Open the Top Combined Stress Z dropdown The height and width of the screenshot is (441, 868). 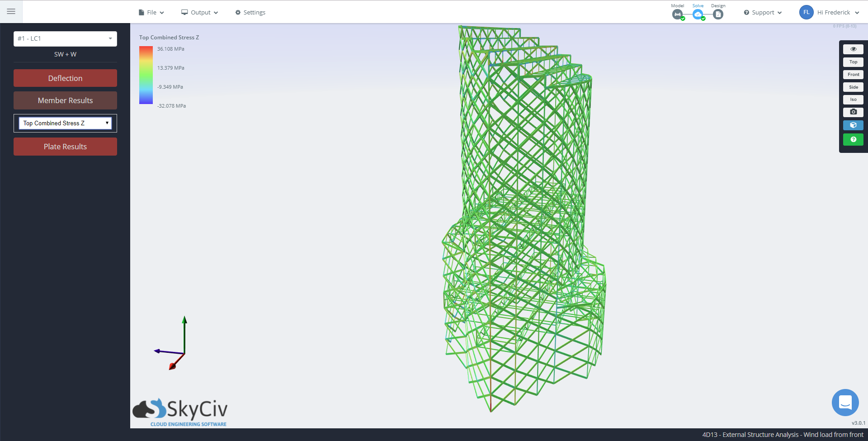[x=65, y=123]
